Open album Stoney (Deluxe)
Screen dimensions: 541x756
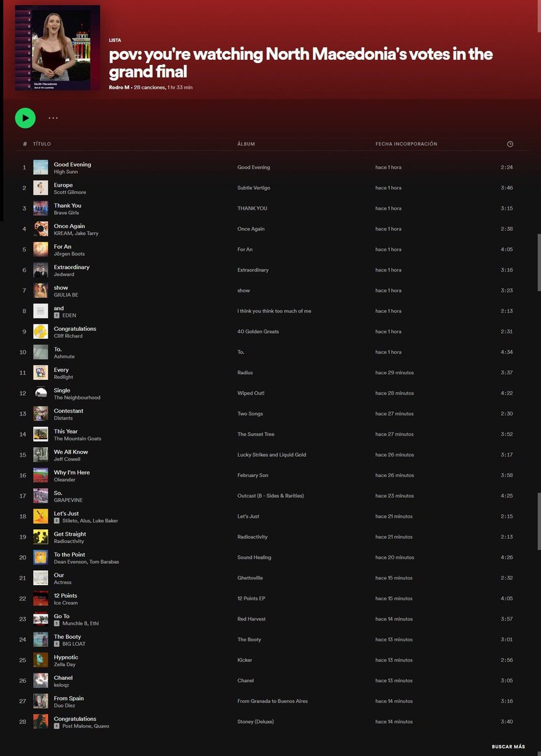point(256,721)
